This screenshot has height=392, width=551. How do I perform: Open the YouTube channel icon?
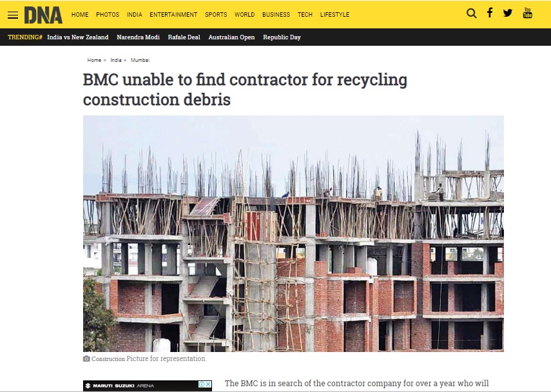click(527, 13)
